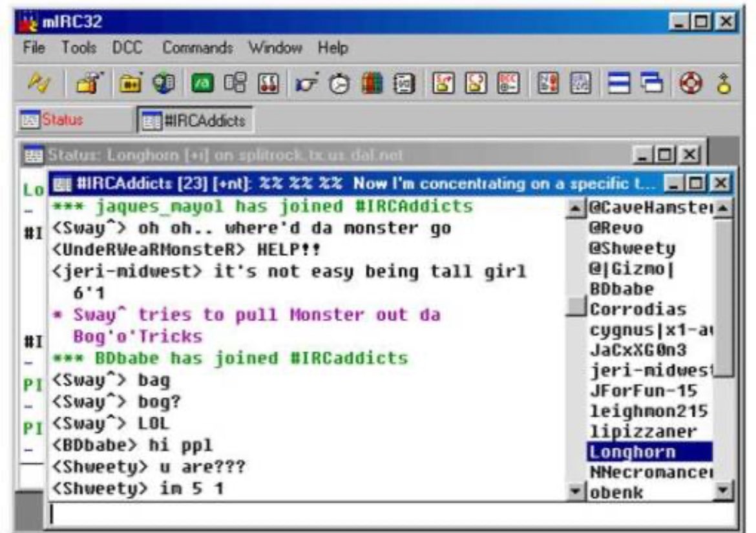Click the chat text scrollbar thumb

pos(575,306)
